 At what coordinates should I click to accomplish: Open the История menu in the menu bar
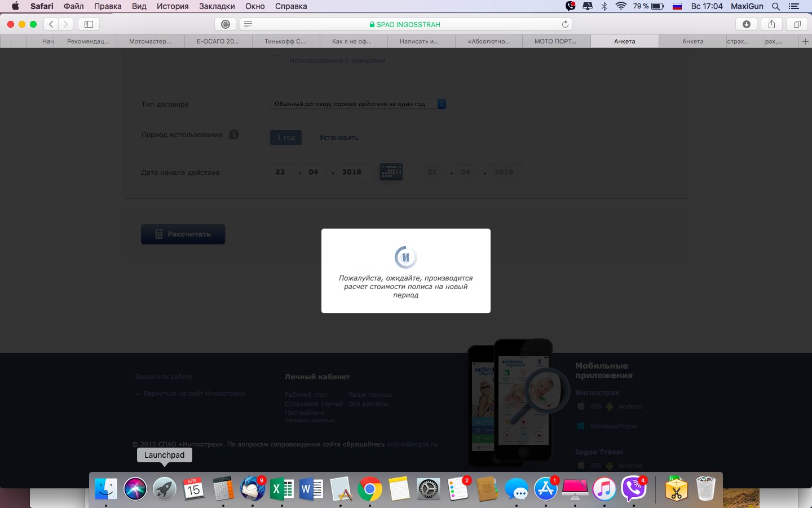tap(173, 6)
